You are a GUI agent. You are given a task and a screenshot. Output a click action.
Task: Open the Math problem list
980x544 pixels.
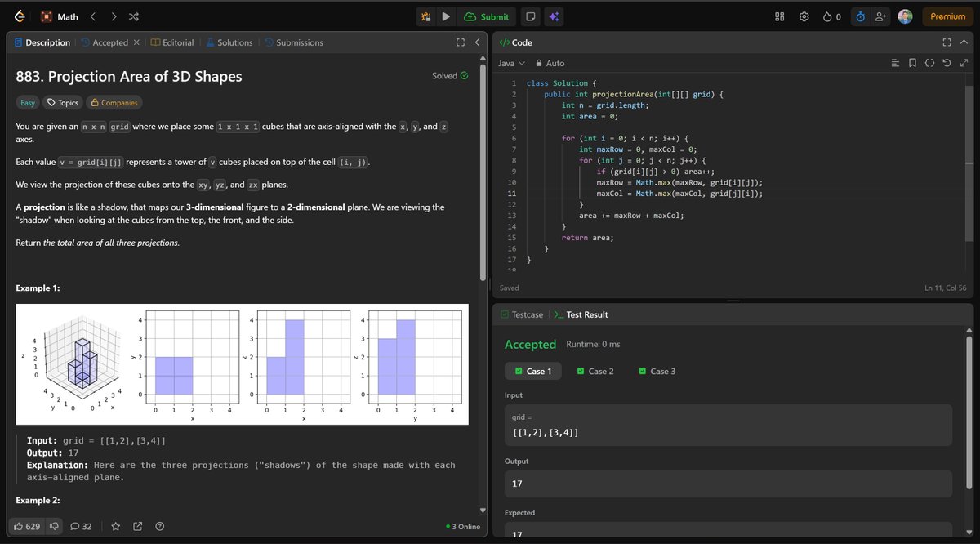pos(60,16)
